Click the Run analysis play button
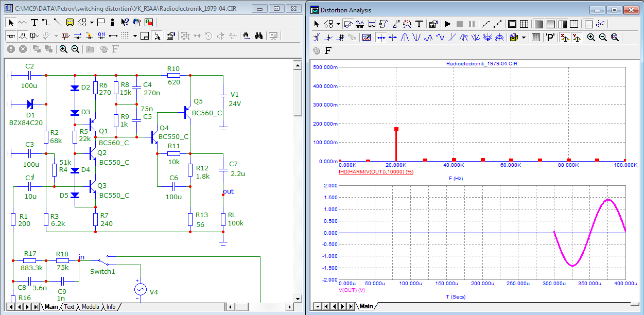The width and height of the screenshot is (644, 315). point(447,24)
